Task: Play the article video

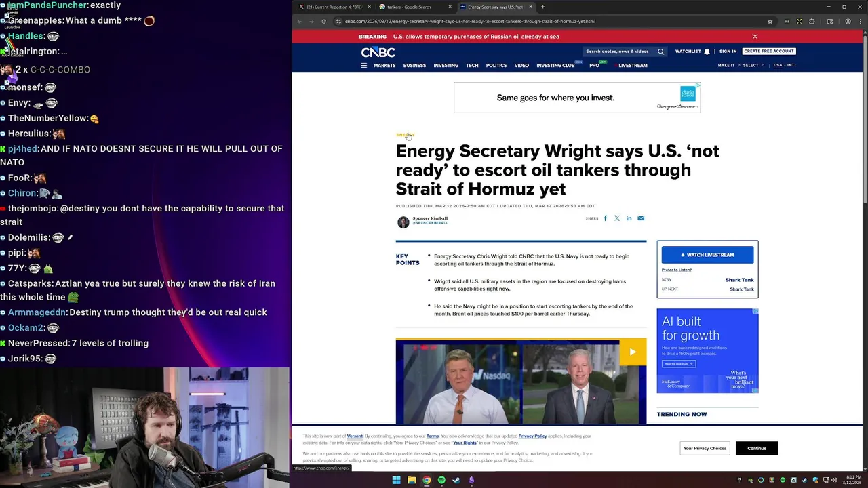Action: [633, 352]
